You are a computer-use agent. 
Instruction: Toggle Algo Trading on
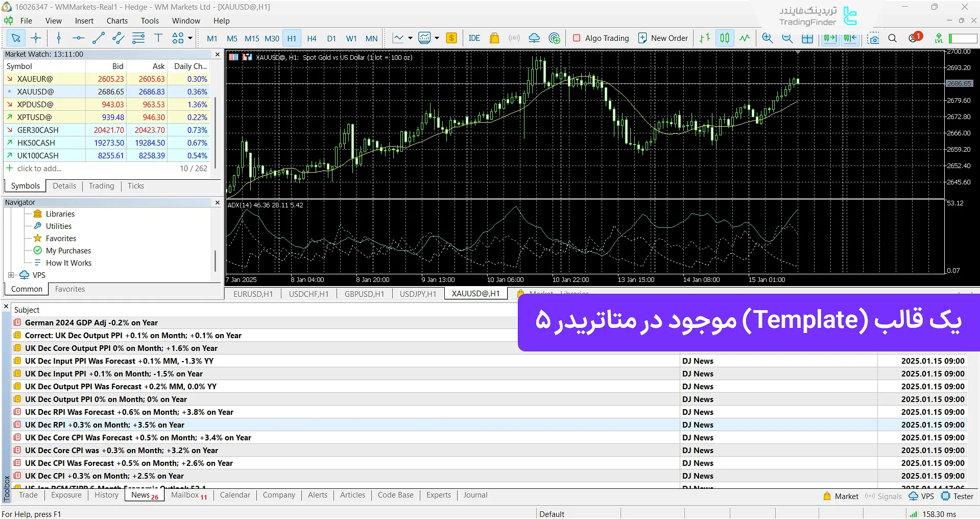click(601, 38)
